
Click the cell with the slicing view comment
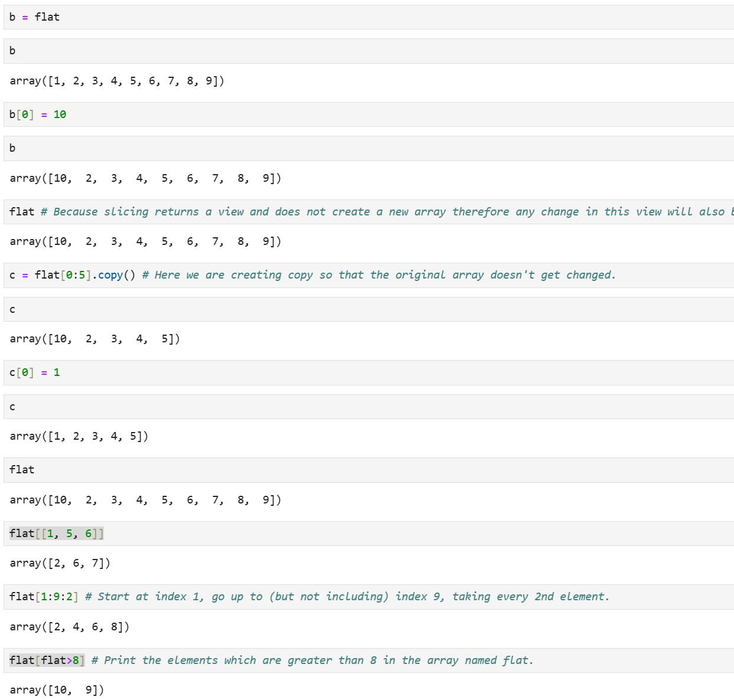click(x=354, y=212)
